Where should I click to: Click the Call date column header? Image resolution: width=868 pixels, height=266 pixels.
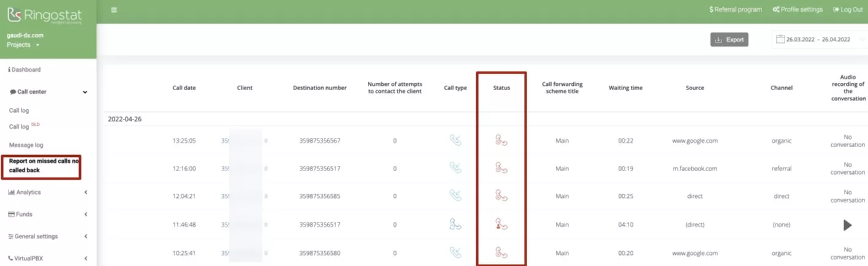(x=184, y=88)
